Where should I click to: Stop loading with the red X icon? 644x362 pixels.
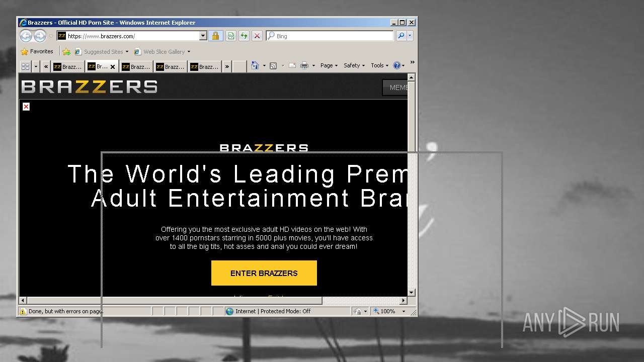coord(257,36)
